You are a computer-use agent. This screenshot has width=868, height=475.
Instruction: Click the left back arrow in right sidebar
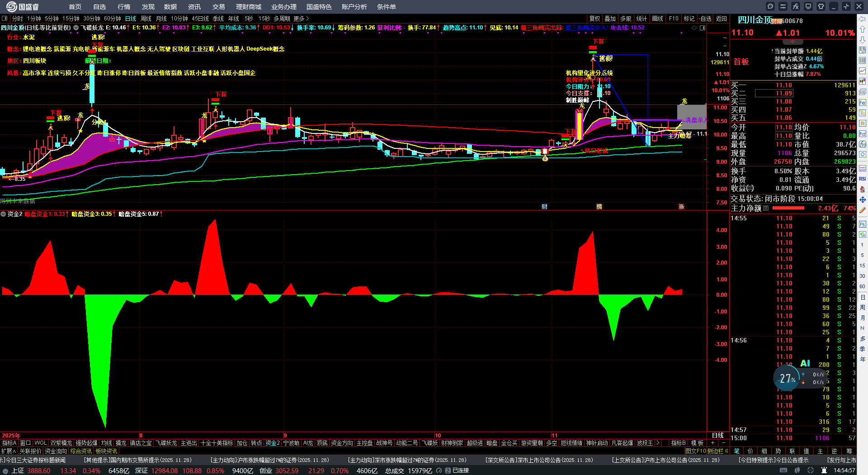point(863,19)
